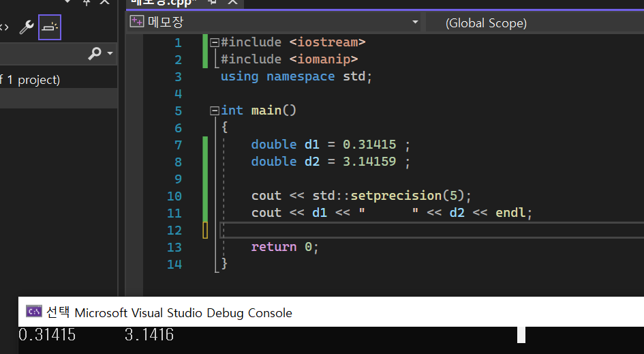Click the white selection block in the console
This screenshot has width=644, height=354.
(521, 335)
